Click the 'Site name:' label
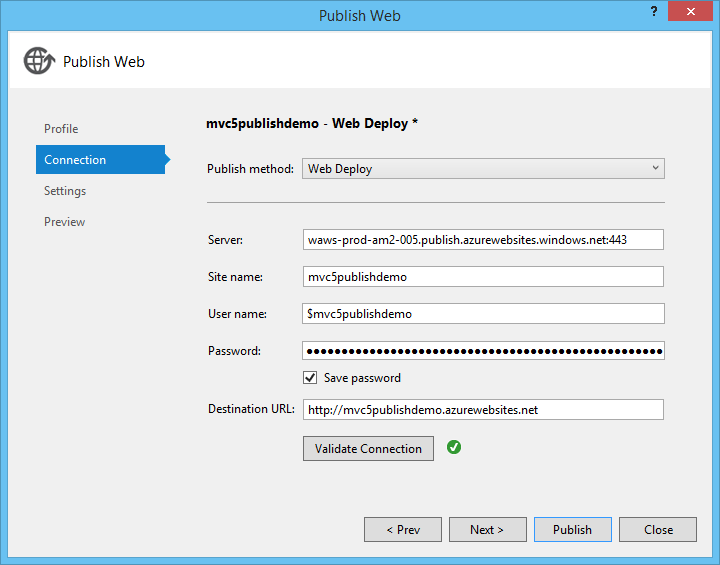Viewport: 720px width, 565px height. click(x=235, y=277)
